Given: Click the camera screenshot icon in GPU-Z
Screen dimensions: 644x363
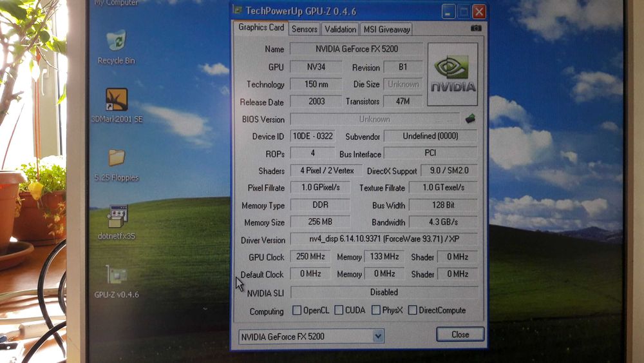Looking at the screenshot, I should pos(476,28).
